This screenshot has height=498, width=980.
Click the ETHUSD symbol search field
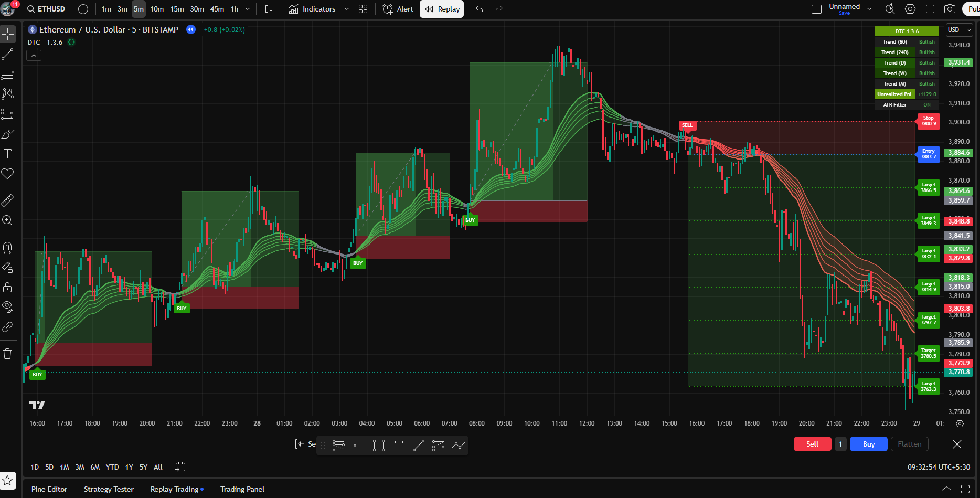pyautogui.click(x=46, y=9)
